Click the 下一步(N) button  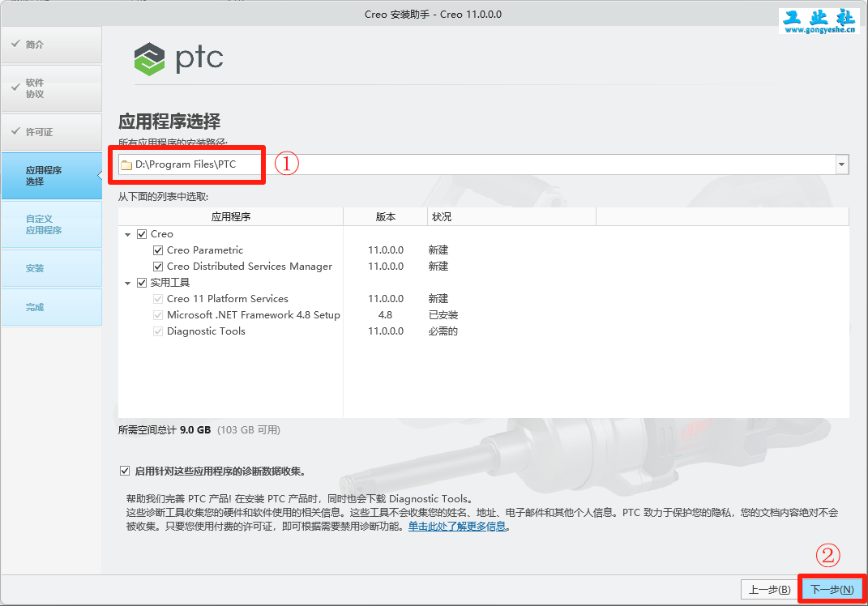(832, 590)
